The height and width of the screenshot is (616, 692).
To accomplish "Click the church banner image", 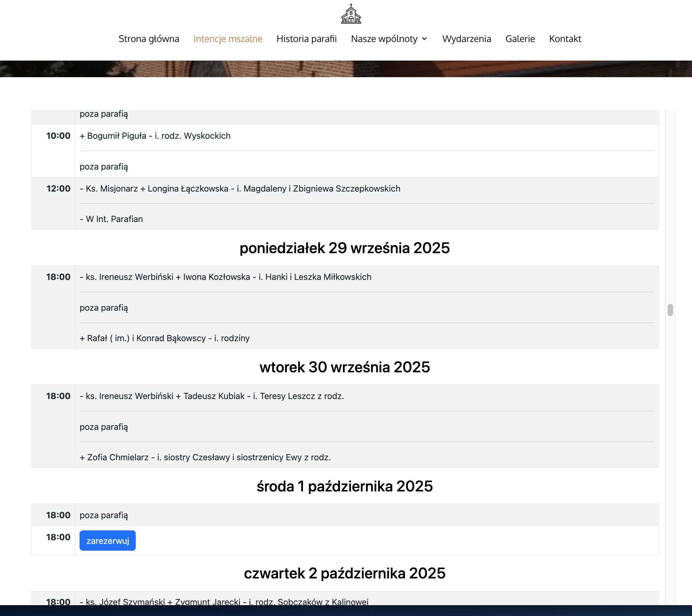I will pyautogui.click(x=346, y=69).
